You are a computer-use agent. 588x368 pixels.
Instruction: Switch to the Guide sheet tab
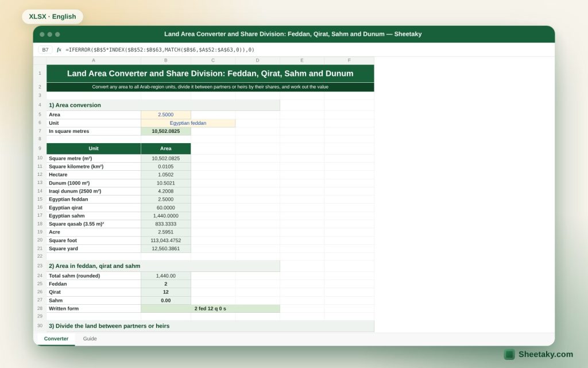tap(90, 338)
